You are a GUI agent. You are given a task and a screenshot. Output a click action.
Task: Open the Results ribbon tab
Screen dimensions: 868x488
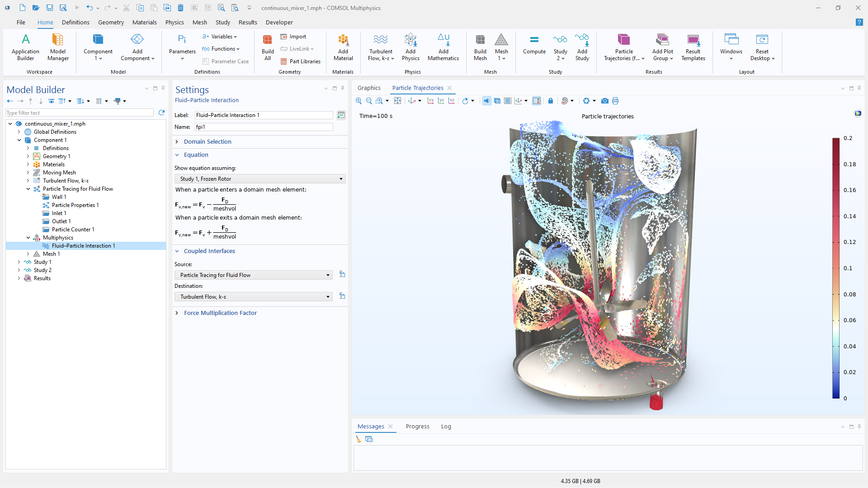click(x=248, y=22)
